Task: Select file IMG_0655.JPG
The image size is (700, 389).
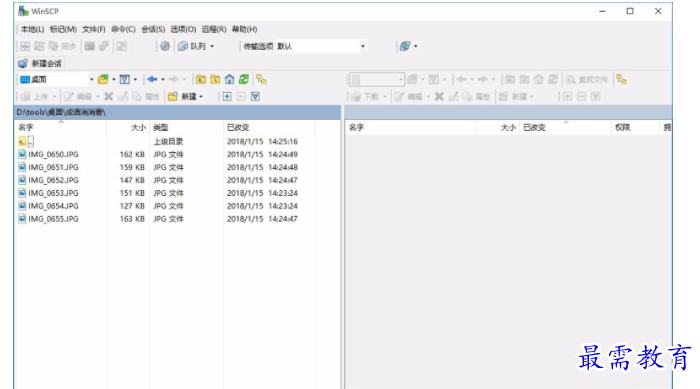Action: click(x=48, y=219)
